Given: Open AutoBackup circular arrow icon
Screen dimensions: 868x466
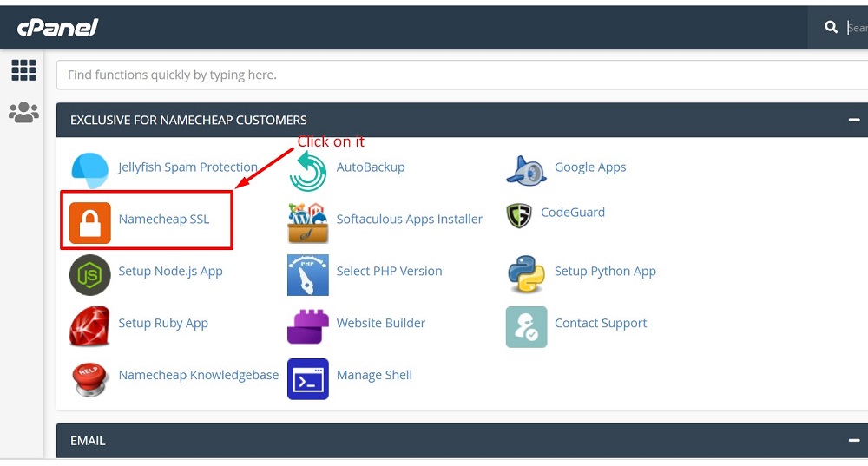Looking at the screenshot, I should pos(308,172).
